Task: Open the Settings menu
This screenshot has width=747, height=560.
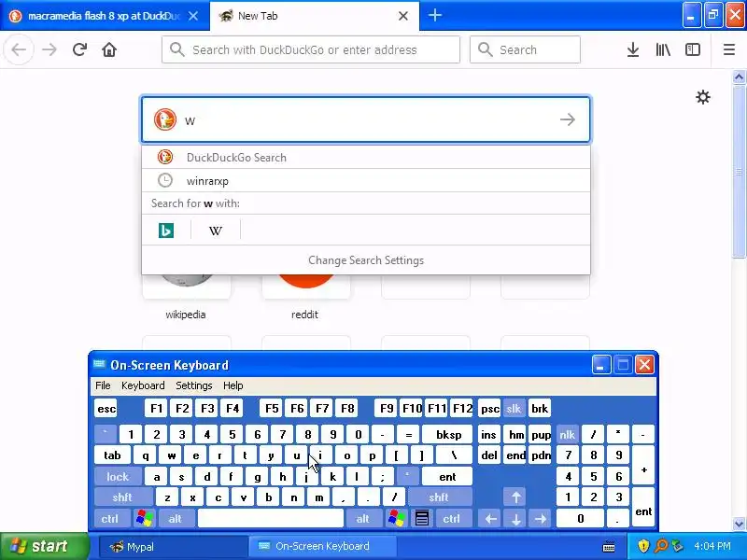Action: (194, 385)
